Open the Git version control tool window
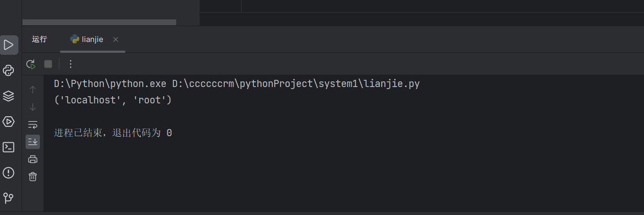The width and height of the screenshot is (644, 215). [x=9, y=197]
